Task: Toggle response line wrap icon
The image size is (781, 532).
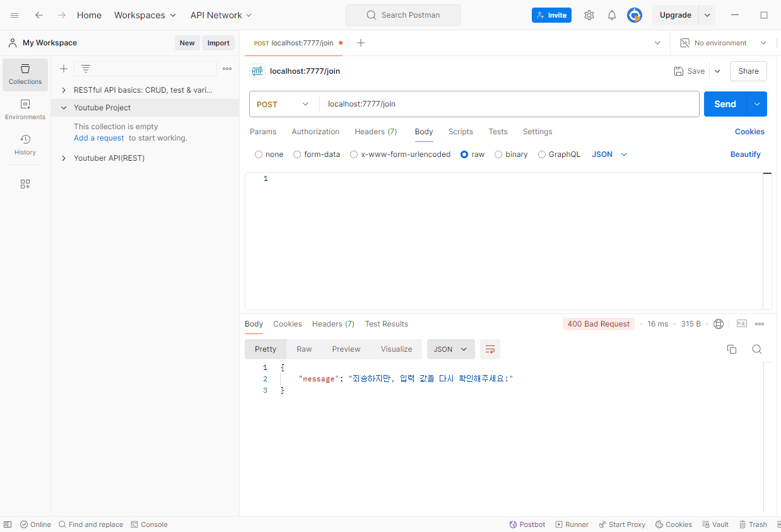Action: [490, 349]
